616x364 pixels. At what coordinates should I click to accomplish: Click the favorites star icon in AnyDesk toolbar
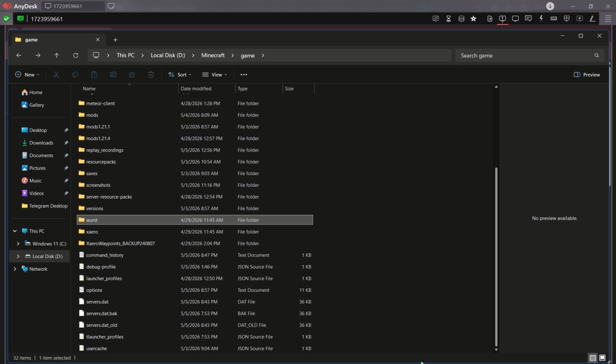(474, 19)
